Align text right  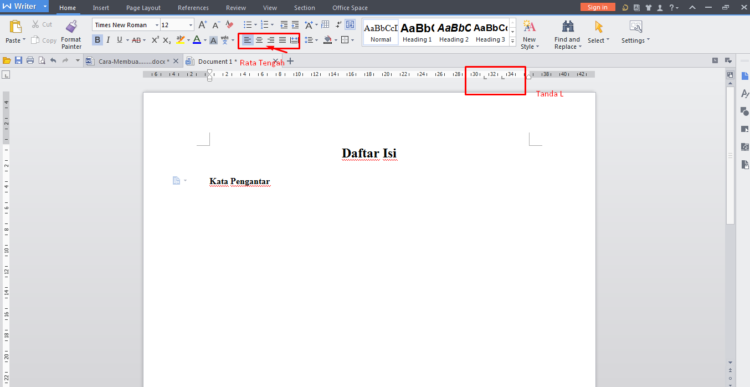coord(271,40)
